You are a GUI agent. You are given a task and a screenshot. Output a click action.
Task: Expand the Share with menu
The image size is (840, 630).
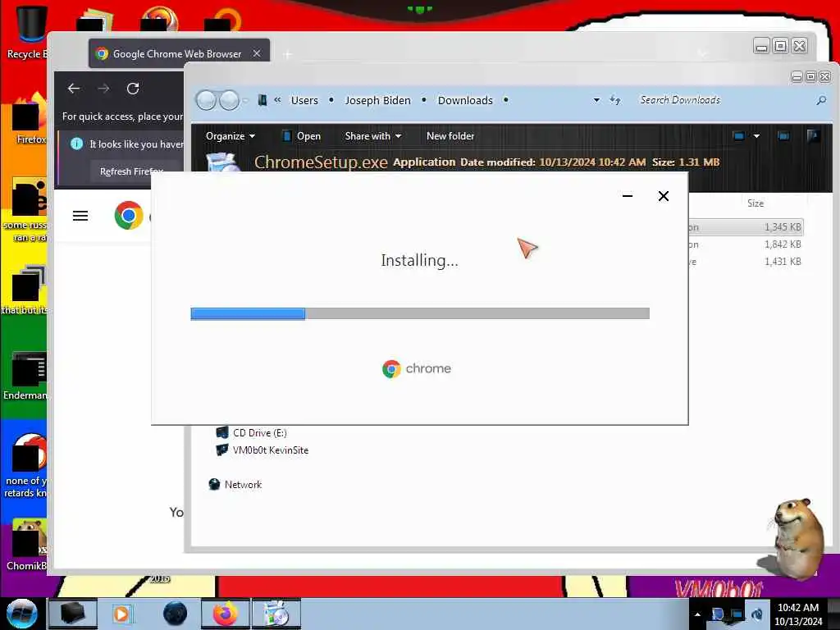click(x=373, y=136)
